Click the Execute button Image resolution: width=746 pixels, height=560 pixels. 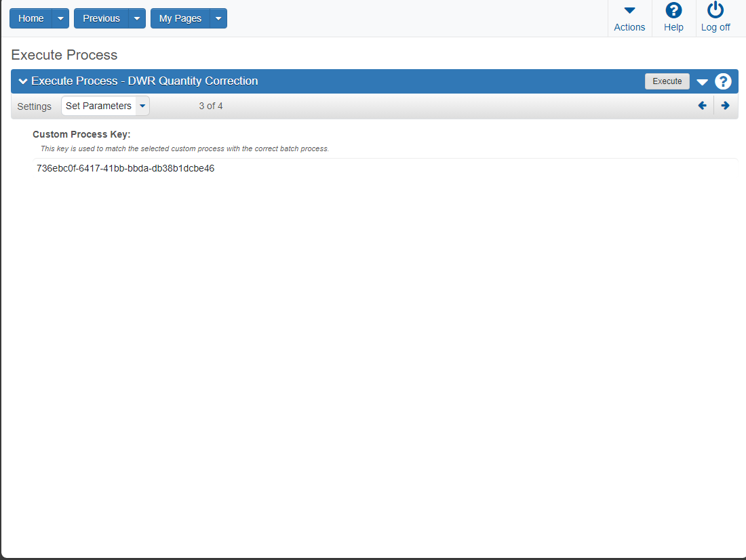667,81
